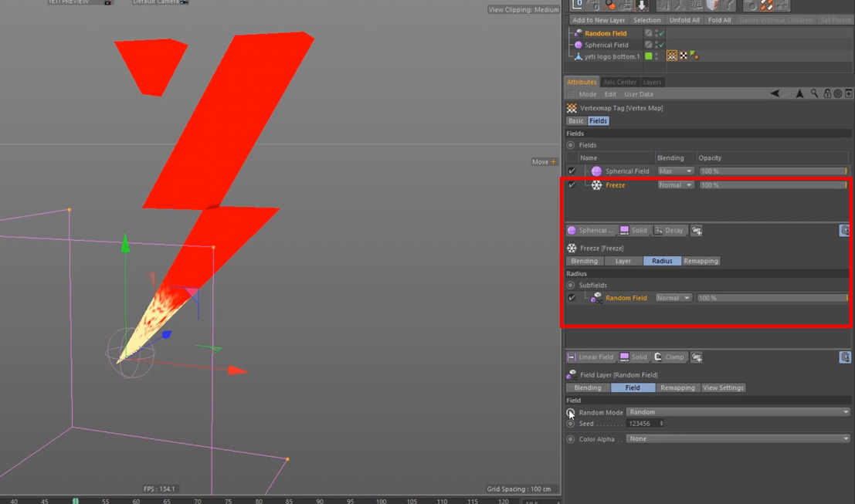This screenshot has width=855, height=504.
Task: Open Blending dropdown of Random Field subfield
Action: tap(673, 298)
